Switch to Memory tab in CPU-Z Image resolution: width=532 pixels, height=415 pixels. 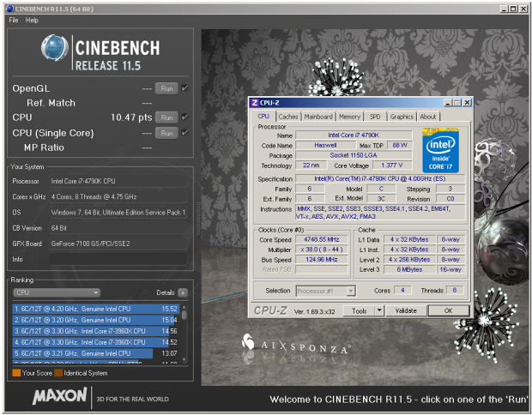(x=349, y=117)
